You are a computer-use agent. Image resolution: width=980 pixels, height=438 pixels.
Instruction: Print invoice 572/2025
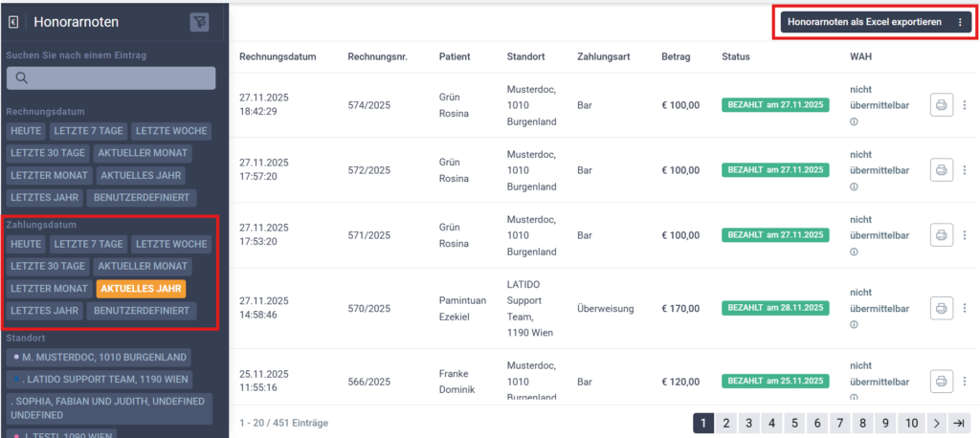click(941, 170)
